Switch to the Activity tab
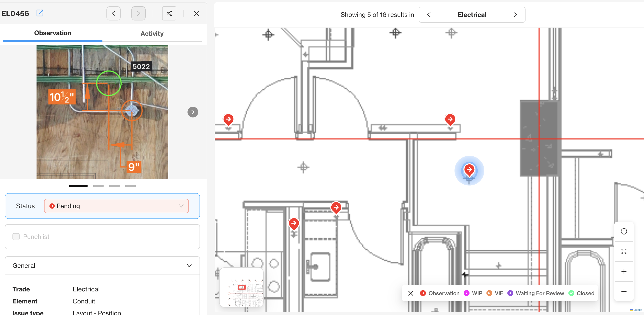The image size is (644, 315). [152, 33]
